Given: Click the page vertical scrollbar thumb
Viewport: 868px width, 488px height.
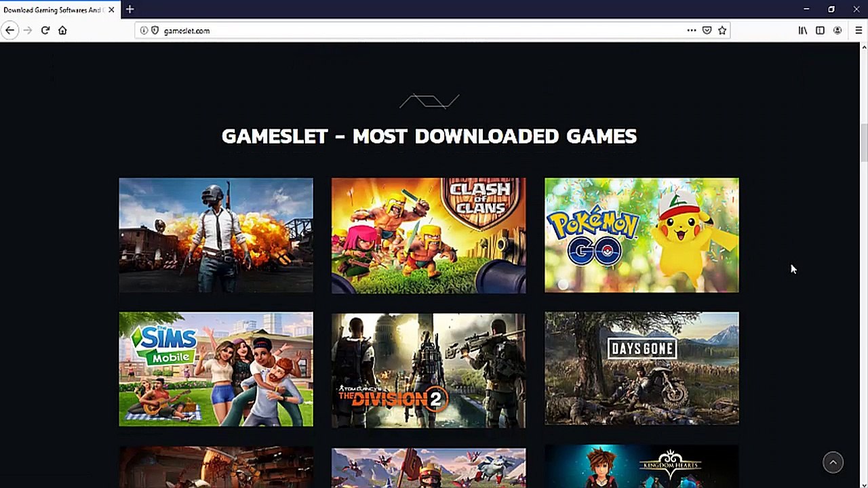Looking at the screenshot, I should (x=864, y=142).
